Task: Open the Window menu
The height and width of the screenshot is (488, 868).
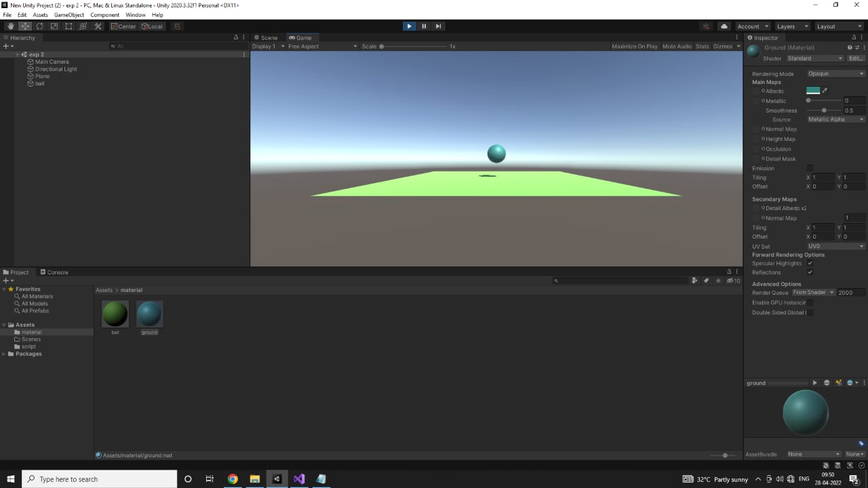Action: [136, 14]
